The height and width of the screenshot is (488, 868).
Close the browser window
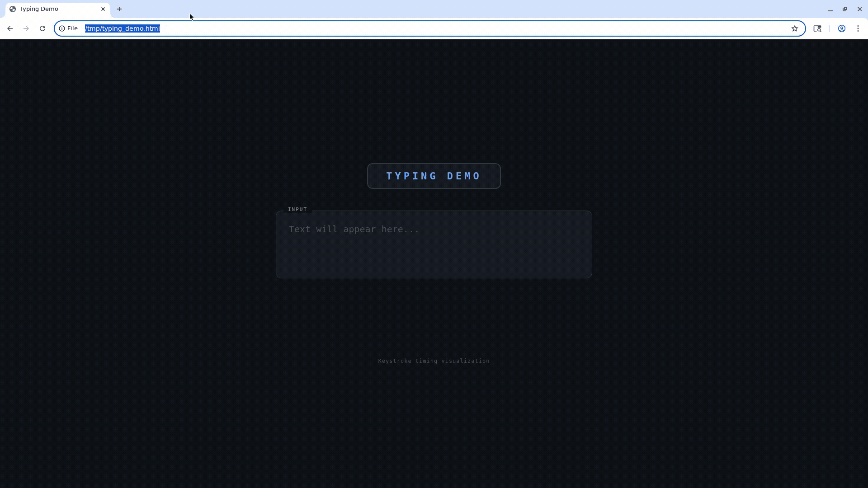click(860, 9)
